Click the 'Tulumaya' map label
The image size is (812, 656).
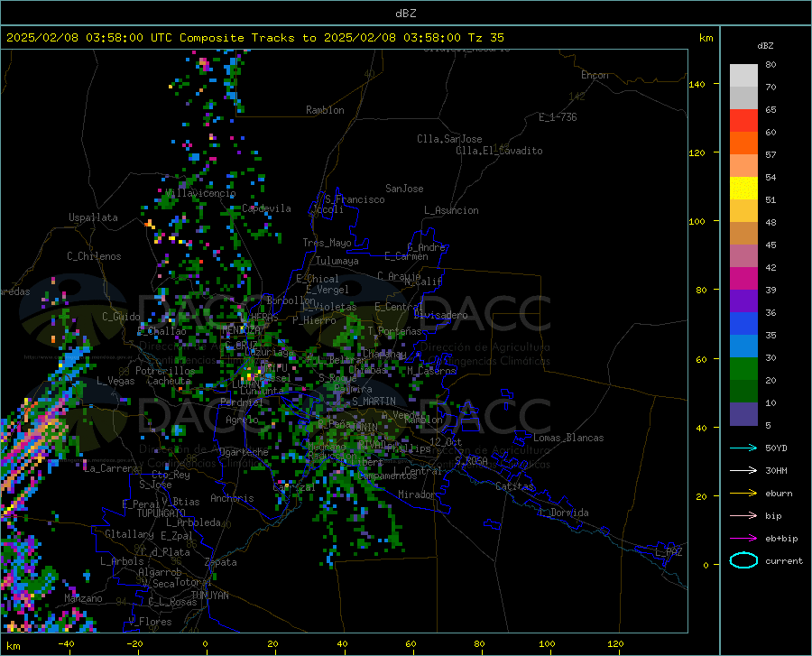337,261
